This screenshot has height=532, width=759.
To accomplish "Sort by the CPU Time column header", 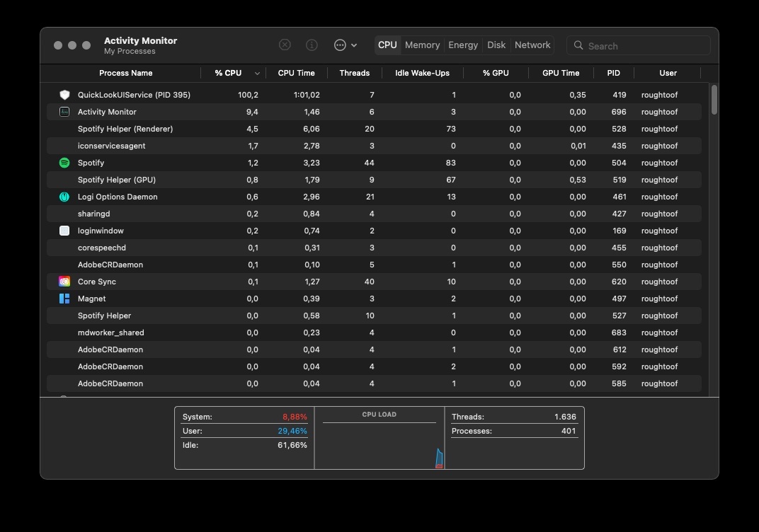I will (296, 73).
